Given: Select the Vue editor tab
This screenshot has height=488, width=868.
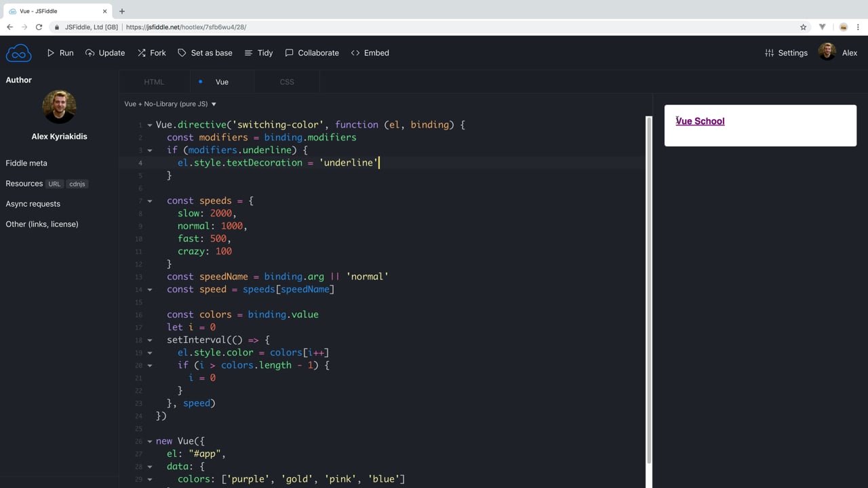Looking at the screenshot, I should (222, 82).
